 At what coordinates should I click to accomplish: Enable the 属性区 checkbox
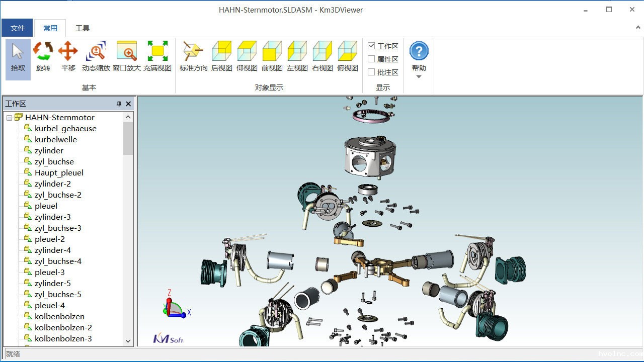point(371,59)
